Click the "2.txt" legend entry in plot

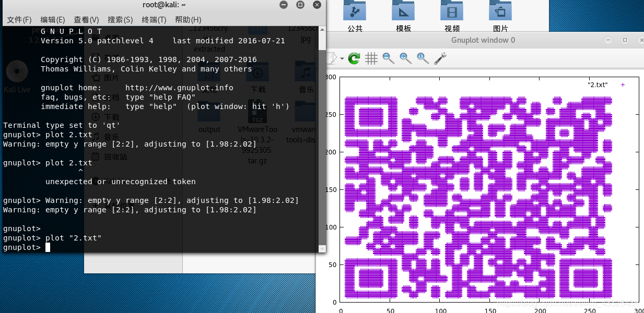point(598,85)
